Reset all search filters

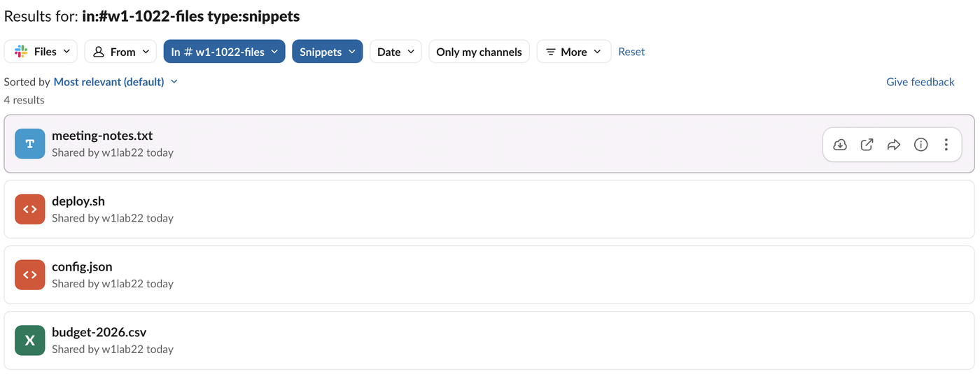point(631,52)
